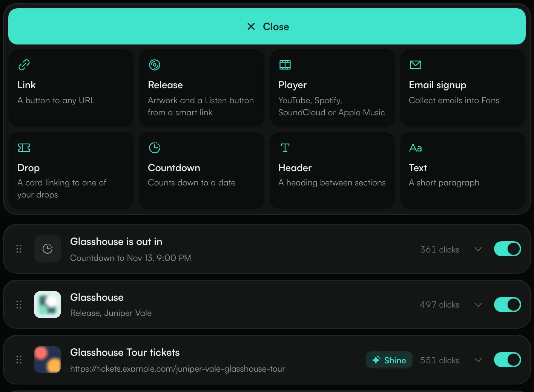
Task: Click the clock icon on Countdown card
Action: tap(155, 148)
